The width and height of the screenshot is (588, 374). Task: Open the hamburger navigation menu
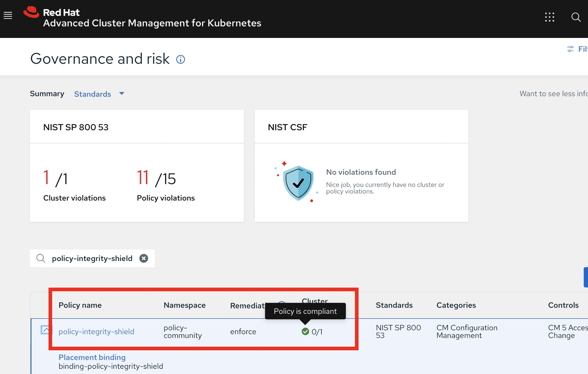coord(8,15)
